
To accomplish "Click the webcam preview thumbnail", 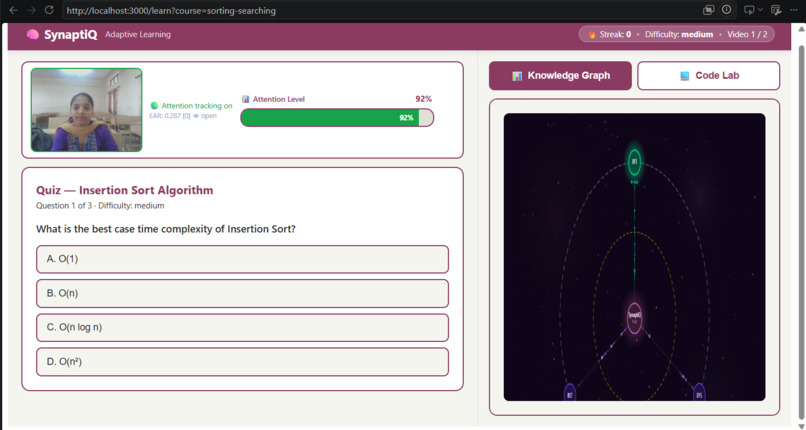I will coord(86,110).
